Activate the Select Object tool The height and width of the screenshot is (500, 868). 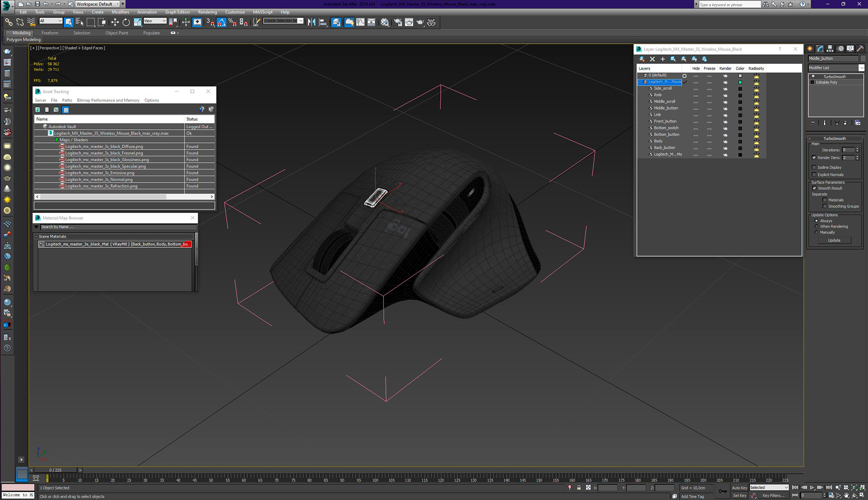(69, 22)
